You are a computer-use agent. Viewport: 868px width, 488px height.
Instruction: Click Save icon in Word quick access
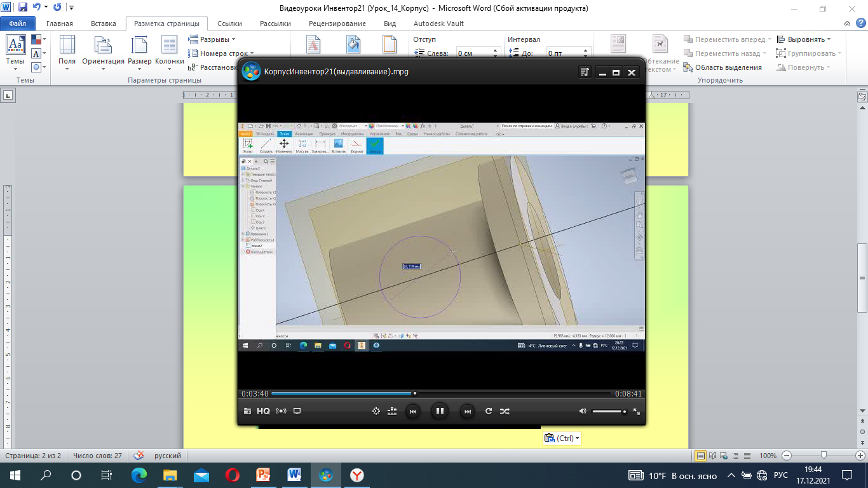[23, 8]
